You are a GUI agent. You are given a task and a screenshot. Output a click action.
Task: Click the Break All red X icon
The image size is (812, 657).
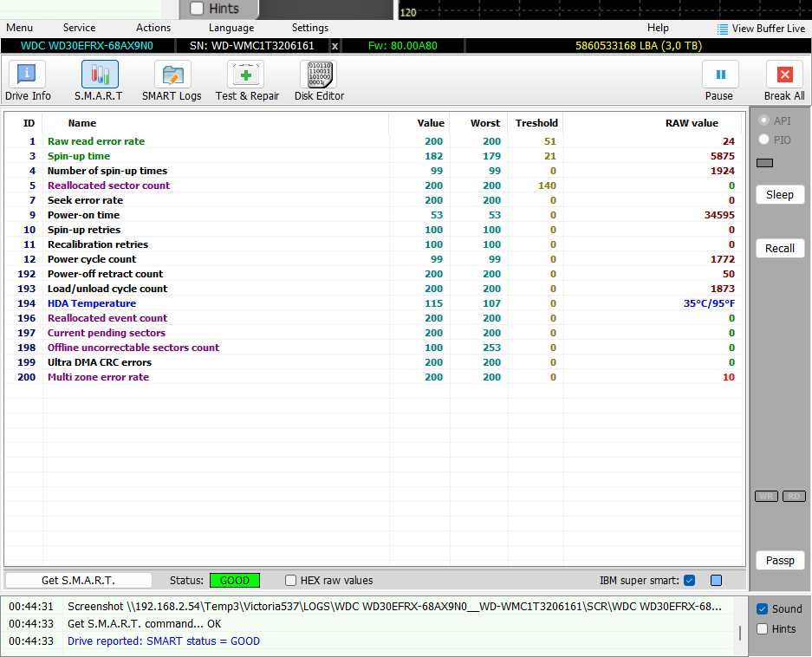tap(784, 75)
